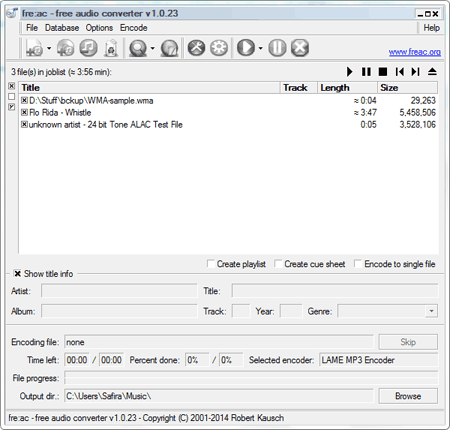Click the clear joblist toolbar icon
This screenshot has height=430, width=450.
[x=111, y=48]
